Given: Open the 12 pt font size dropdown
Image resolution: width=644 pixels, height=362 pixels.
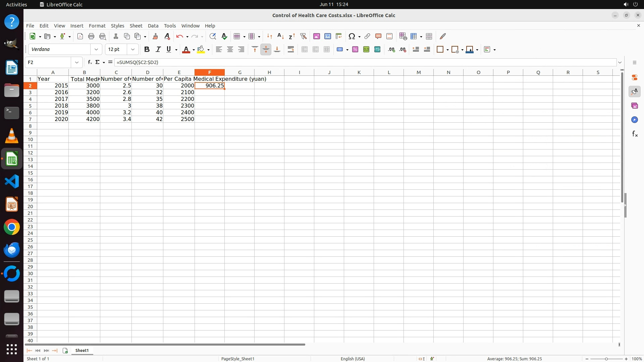Looking at the screenshot, I should tap(133, 50).
